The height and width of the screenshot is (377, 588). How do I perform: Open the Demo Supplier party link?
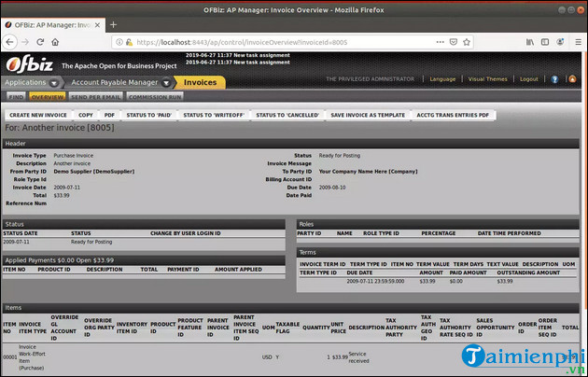[91, 171]
